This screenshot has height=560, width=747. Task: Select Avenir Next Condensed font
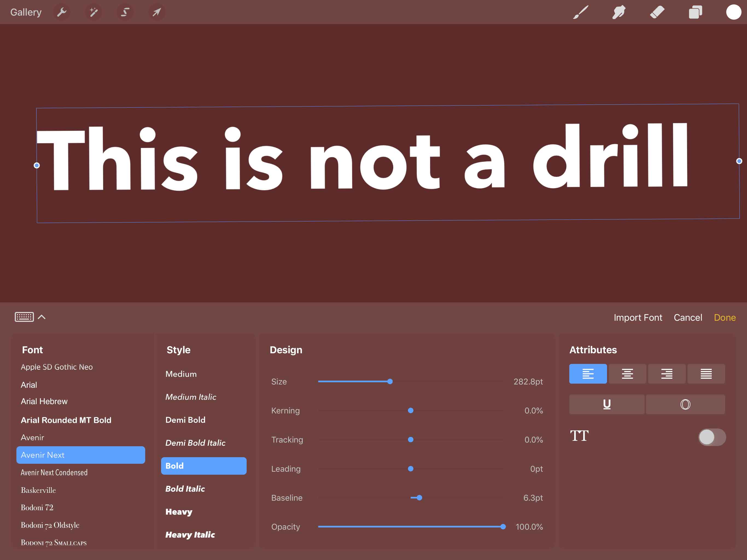point(54,472)
